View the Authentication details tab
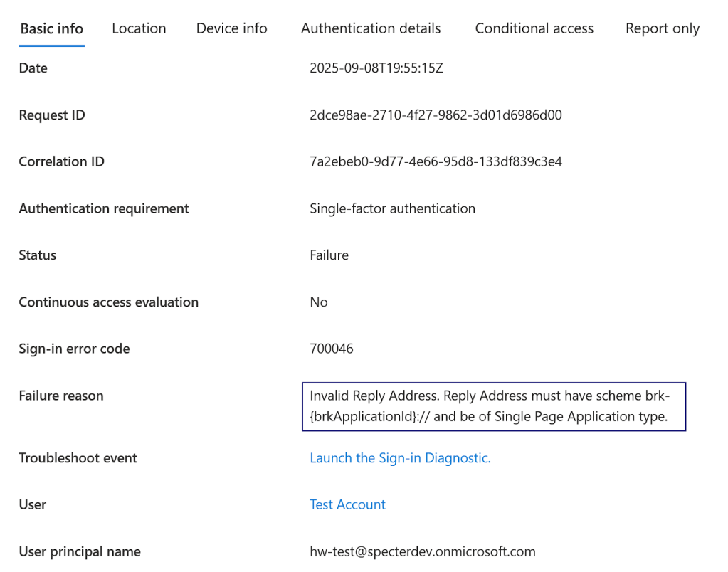728x572 pixels. click(x=371, y=29)
